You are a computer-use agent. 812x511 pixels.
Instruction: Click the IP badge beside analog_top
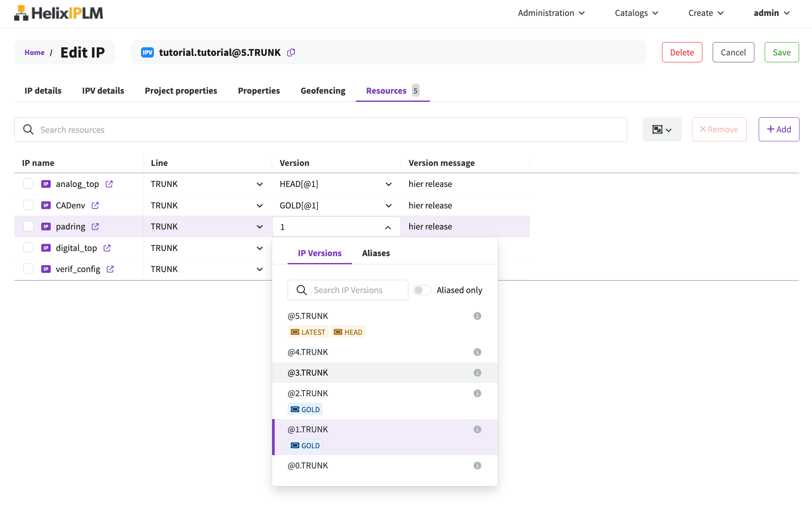click(x=46, y=184)
